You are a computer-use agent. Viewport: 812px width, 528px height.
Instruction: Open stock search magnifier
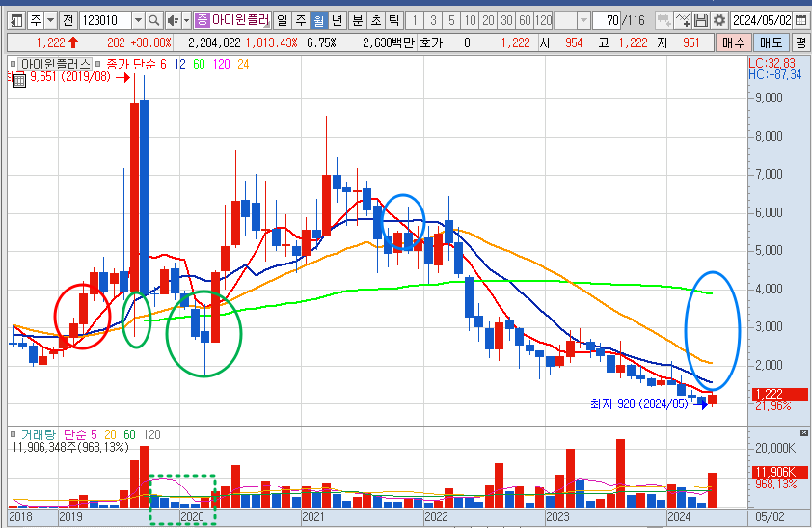click(153, 20)
